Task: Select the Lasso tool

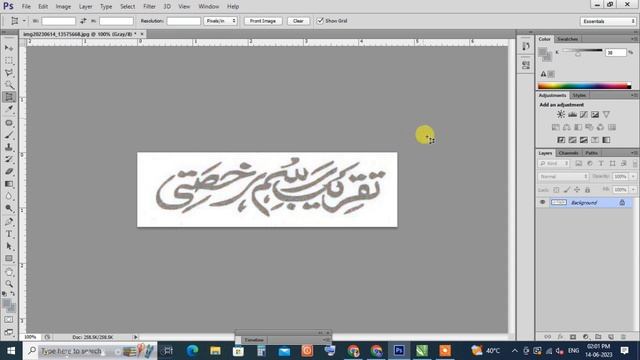Action: [9, 73]
